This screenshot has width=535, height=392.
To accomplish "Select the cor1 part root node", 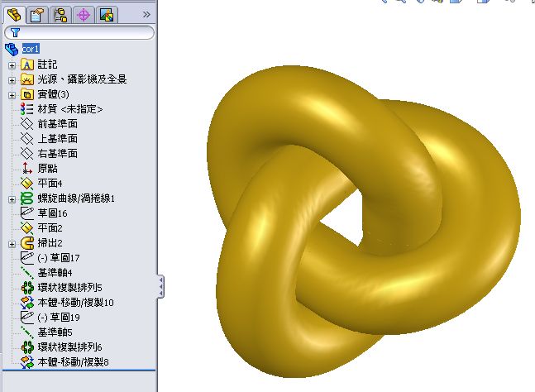I will [31, 49].
